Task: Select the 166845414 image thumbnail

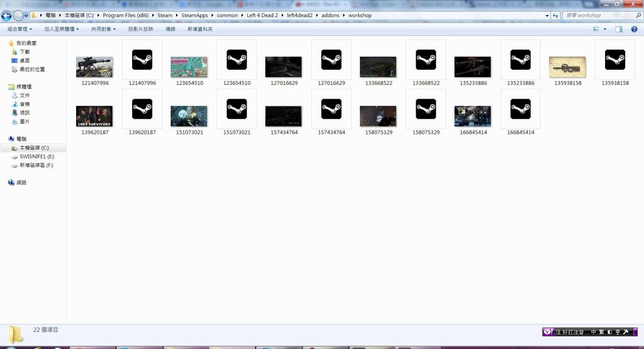Action: click(473, 116)
